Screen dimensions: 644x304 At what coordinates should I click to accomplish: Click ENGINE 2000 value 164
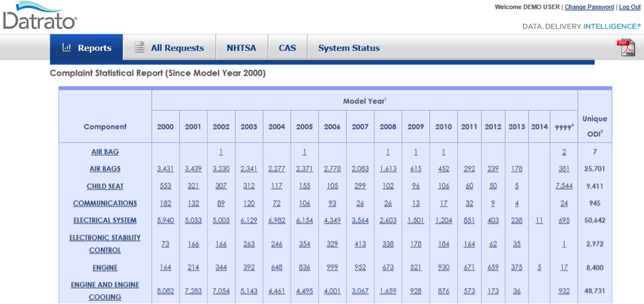166,268
